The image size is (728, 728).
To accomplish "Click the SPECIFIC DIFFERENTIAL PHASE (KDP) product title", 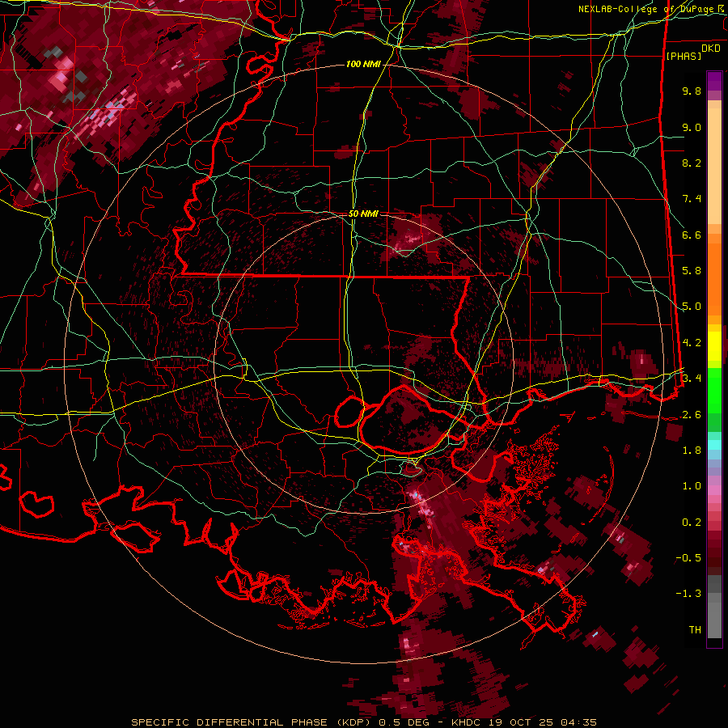I will [251, 722].
